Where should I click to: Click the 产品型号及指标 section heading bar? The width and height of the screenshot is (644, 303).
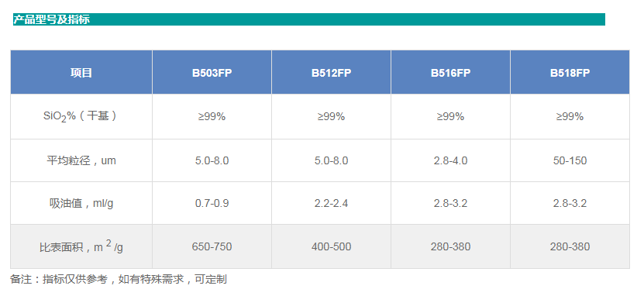coord(309,19)
